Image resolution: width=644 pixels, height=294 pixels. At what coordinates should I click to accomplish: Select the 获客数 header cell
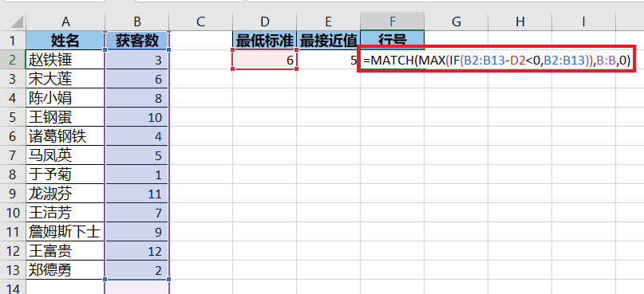pos(137,41)
